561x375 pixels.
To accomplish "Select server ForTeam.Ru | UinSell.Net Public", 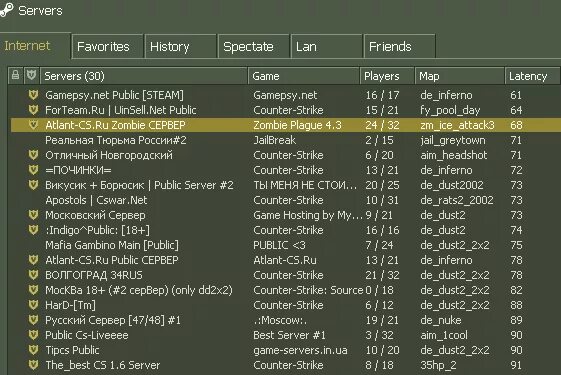I will pos(121,110).
